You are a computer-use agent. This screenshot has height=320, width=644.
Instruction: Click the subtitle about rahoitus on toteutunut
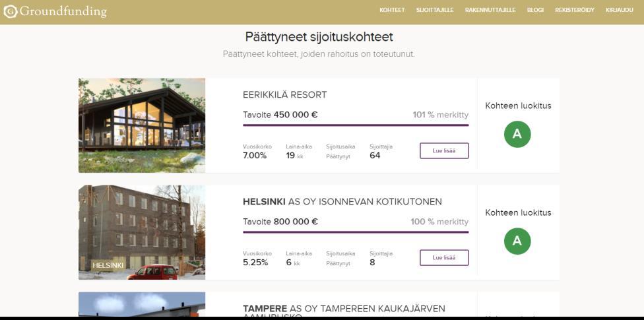click(x=319, y=54)
